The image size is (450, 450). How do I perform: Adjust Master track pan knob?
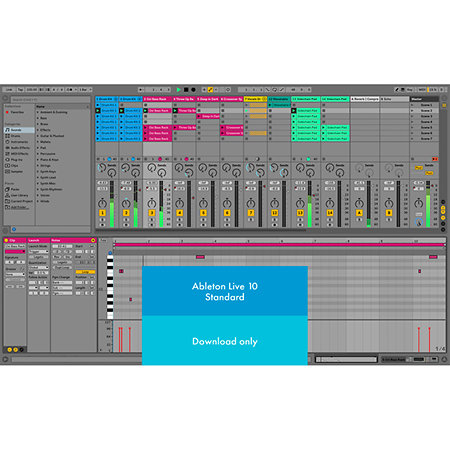(x=419, y=203)
